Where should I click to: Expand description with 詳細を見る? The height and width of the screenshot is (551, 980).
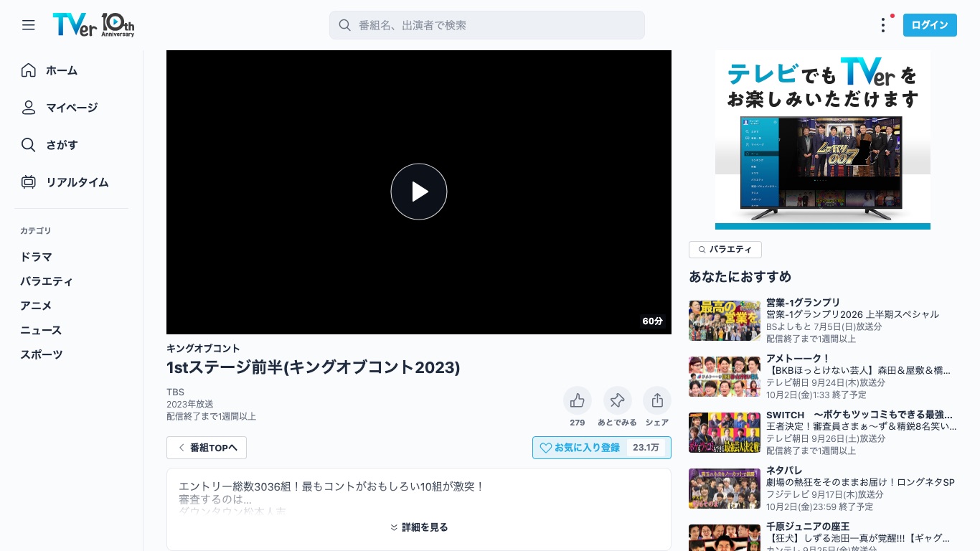pos(419,527)
